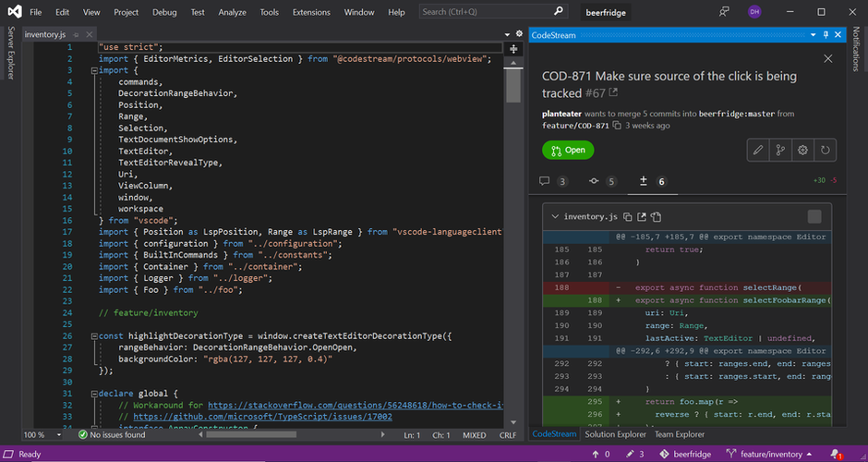868x462 pixels.
Task: Open inventory.js in editor icon
Action: (x=642, y=216)
